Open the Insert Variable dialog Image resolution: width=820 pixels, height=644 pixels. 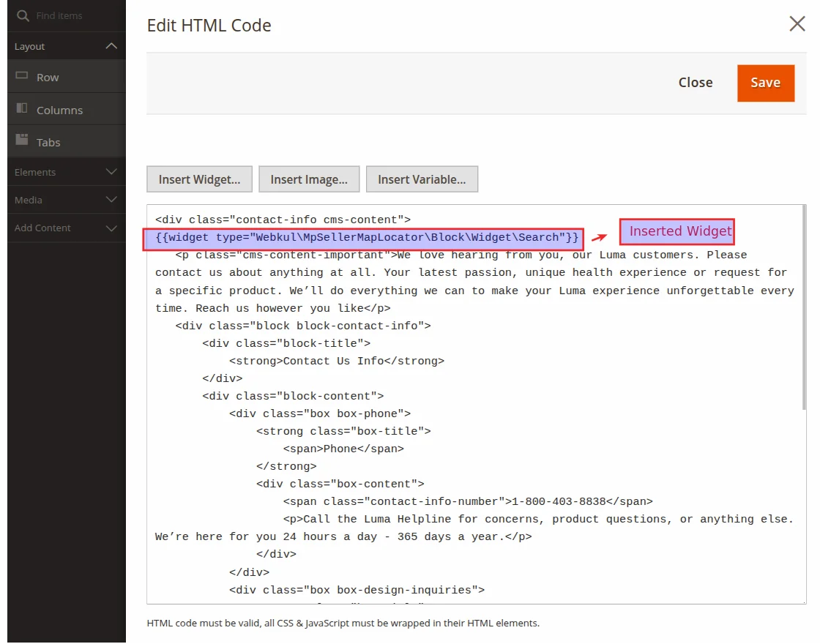pos(422,179)
